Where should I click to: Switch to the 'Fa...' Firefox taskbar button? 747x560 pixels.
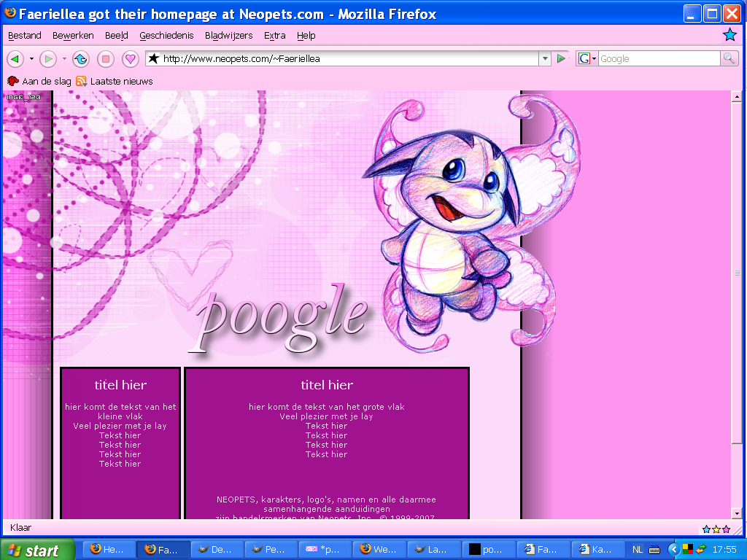pos(163,550)
